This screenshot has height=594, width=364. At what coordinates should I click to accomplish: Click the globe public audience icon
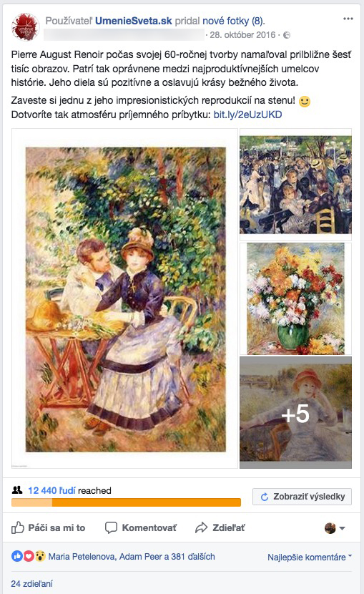pos(287,35)
